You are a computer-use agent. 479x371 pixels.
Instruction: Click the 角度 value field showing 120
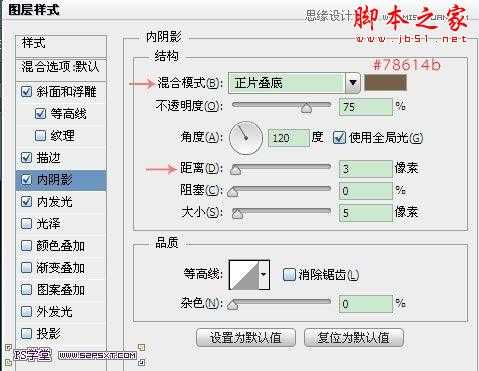(x=289, y=138)
